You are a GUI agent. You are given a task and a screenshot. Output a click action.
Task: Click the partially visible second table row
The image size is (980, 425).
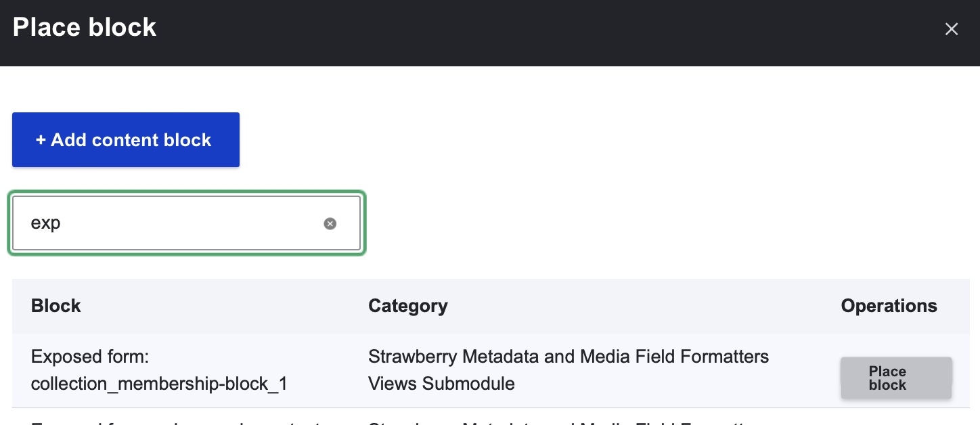tap(203, 420)
